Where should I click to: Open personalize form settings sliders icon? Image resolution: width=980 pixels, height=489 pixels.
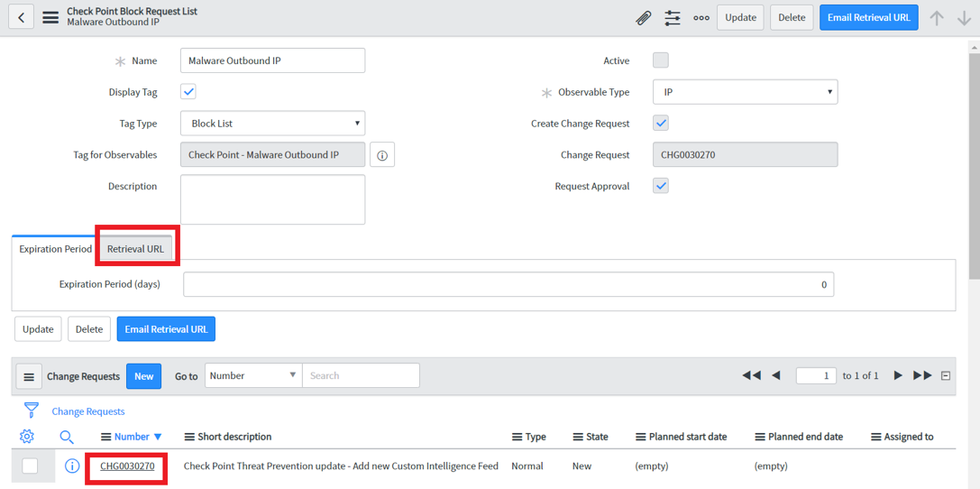click(x=673, y=17)
